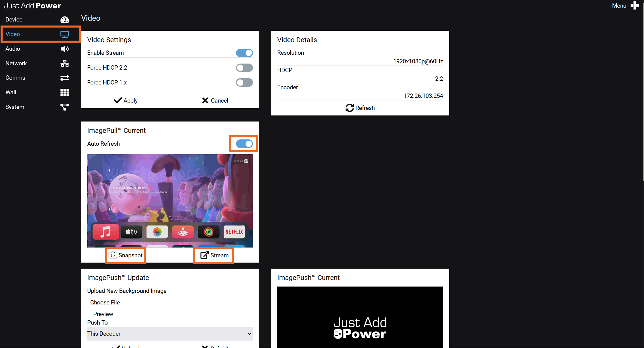
Task: Toggle the Enable Stream switch
Action: tap(244, 53)
